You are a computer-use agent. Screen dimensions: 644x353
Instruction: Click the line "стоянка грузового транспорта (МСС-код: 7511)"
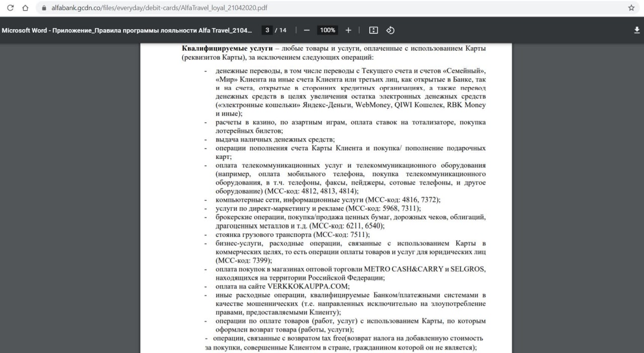(292, 234)
